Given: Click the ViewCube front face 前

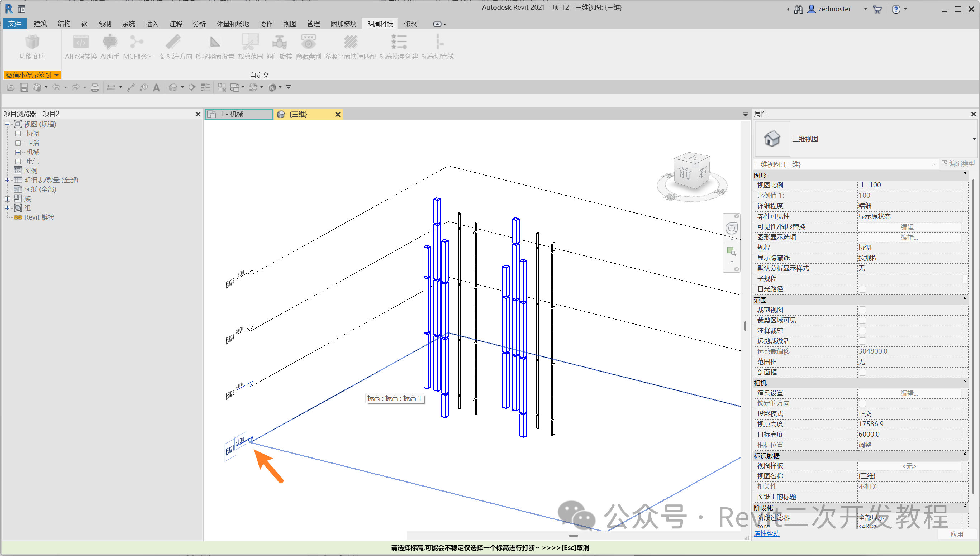Looking at the screenshot, I should pyautogui.click(x=684, y=174).
